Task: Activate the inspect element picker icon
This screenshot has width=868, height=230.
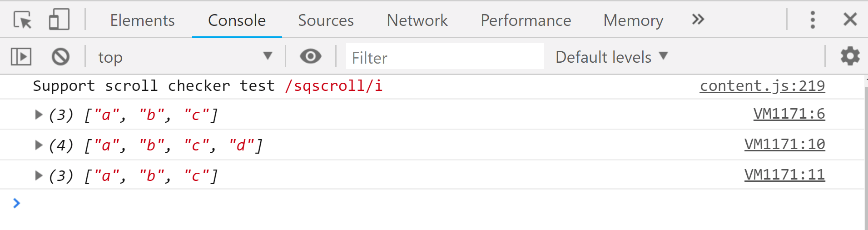Action: coord(22,20)
